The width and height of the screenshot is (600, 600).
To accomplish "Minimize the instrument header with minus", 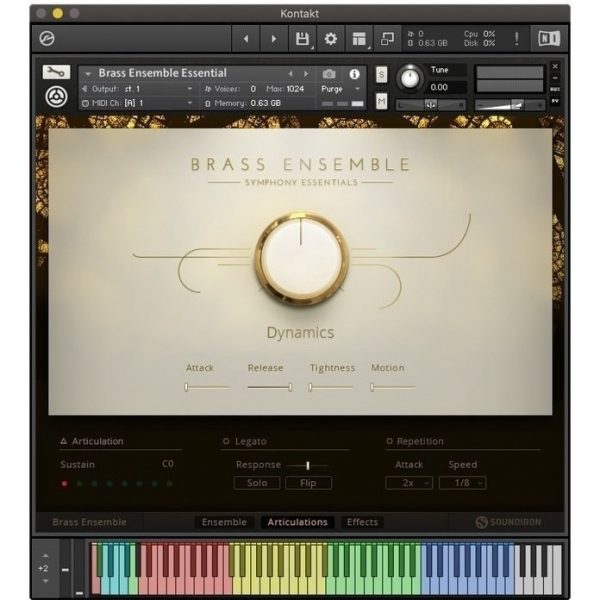I will (x=555, y=78).
